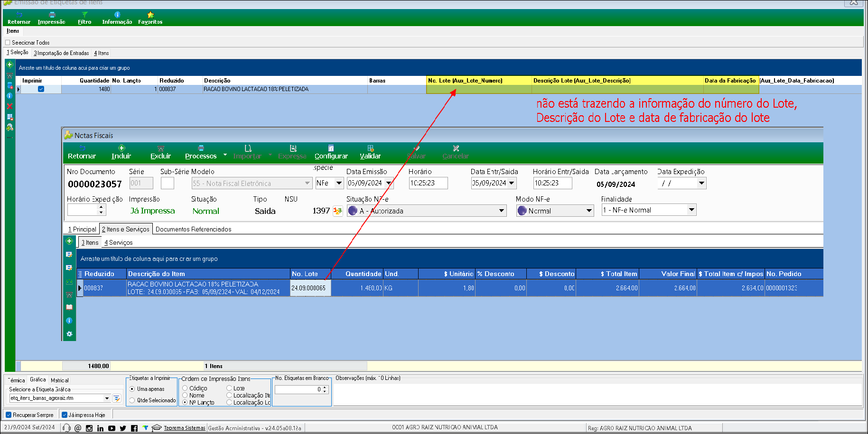Open the etiqueta gráfica file dropdown
868x434 pixels.
tap(107, 398)
